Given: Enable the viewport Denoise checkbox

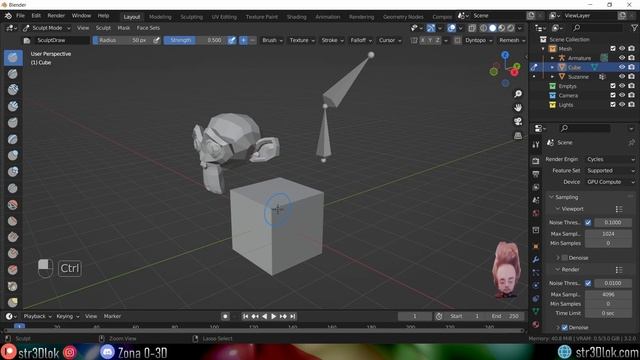Looking at the screenshot, I should [564, 258].
